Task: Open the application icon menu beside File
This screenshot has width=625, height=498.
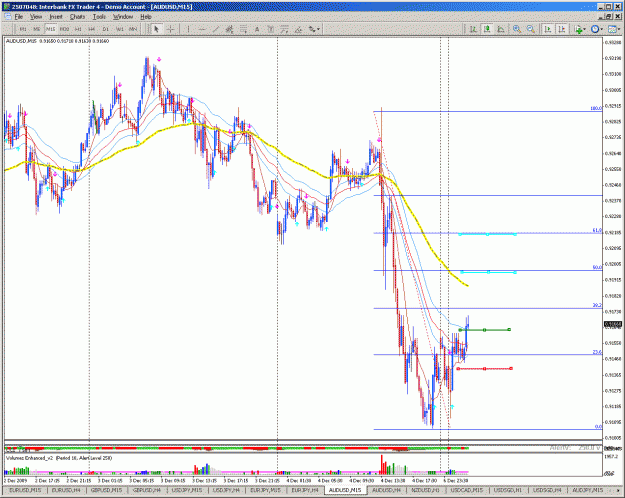Action: click(8, 17)
